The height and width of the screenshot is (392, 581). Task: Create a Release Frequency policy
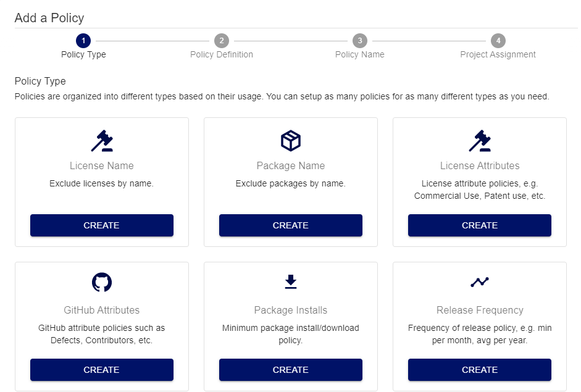coord(480,370)
